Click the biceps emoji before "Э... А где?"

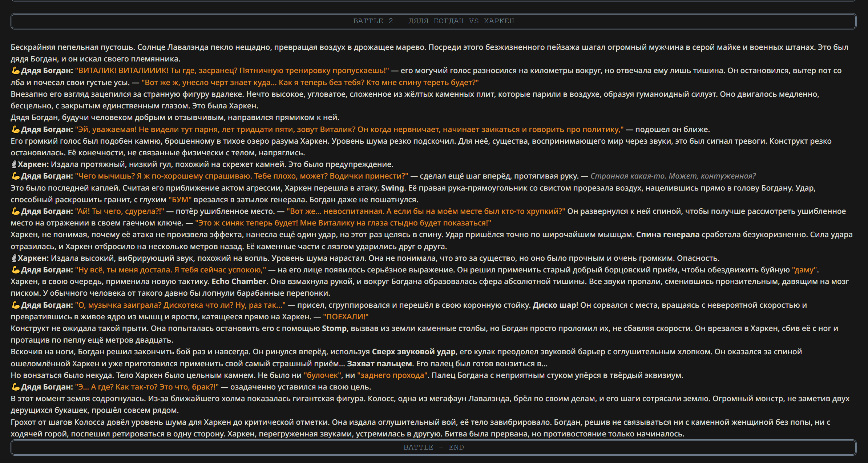click(15, 387)
